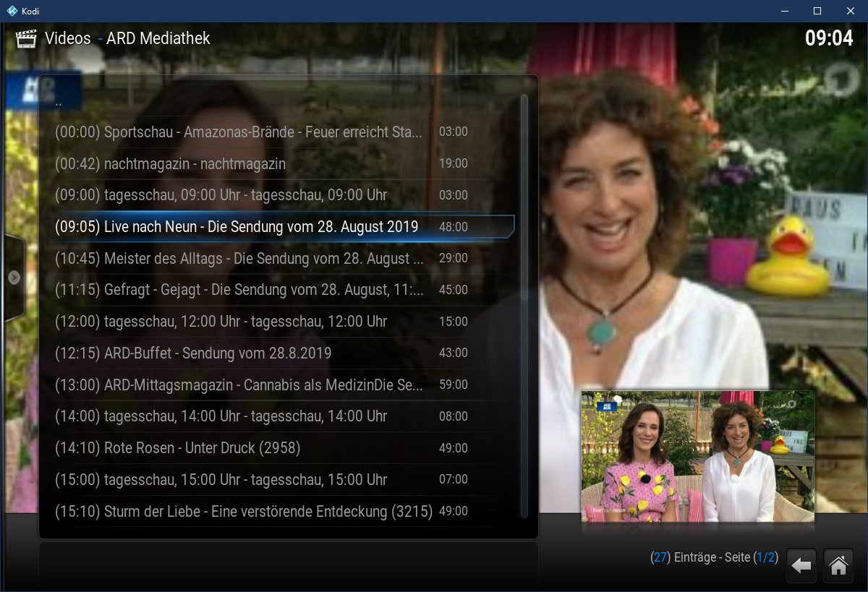
Task: Click the back arrow button
Action: coord(801,566)
